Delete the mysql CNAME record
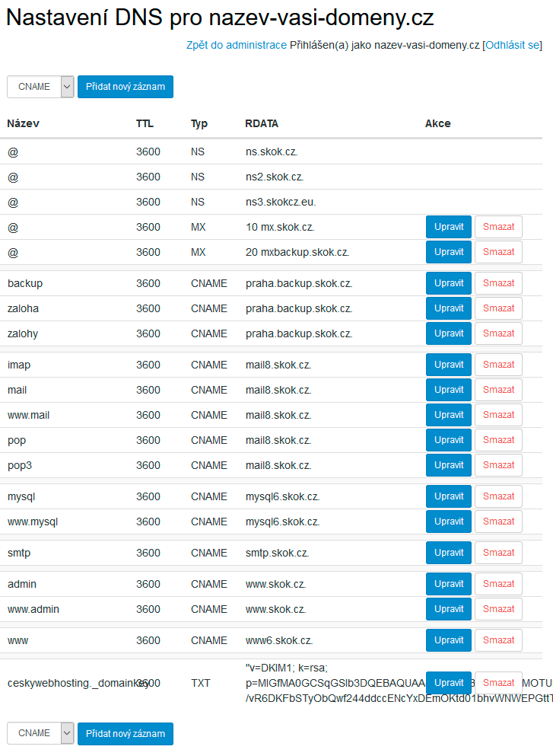The width and height of the screenshot is (553, 756). tap(498, 496)
